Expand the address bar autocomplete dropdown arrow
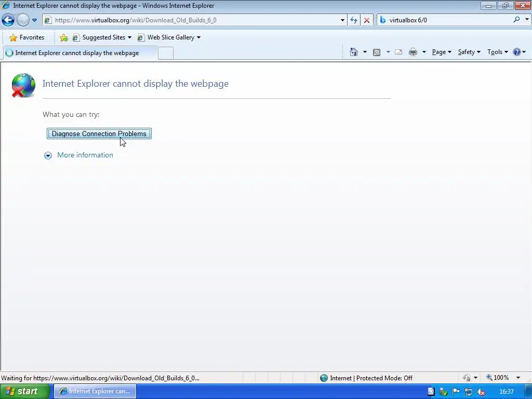Viewport: 532px width, 399px height. [x=342, y=20]
